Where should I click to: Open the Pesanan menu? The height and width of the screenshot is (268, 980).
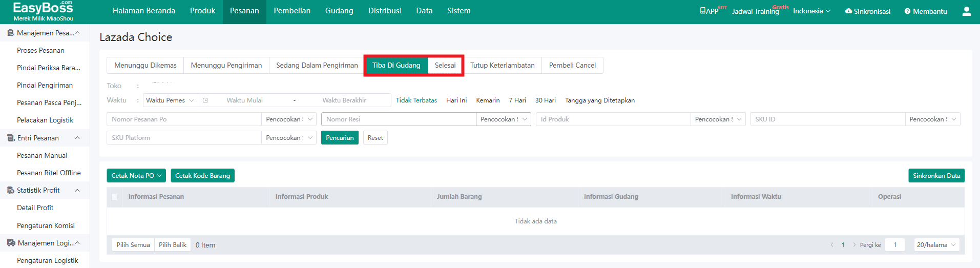pos(244,11)
